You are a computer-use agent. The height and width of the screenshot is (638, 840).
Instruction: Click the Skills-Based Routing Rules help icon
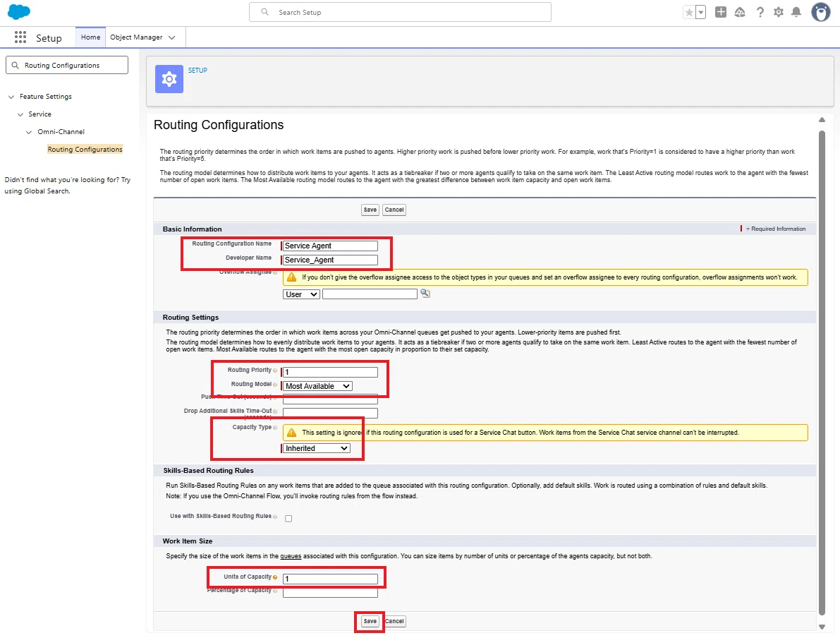275,517
